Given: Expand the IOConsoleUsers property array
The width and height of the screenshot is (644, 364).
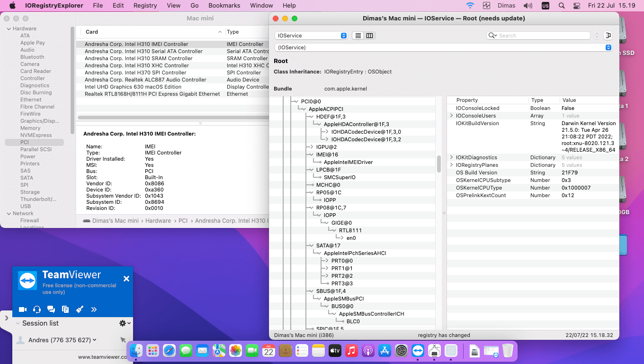Looking at the screenshot, I should point(451,116).
